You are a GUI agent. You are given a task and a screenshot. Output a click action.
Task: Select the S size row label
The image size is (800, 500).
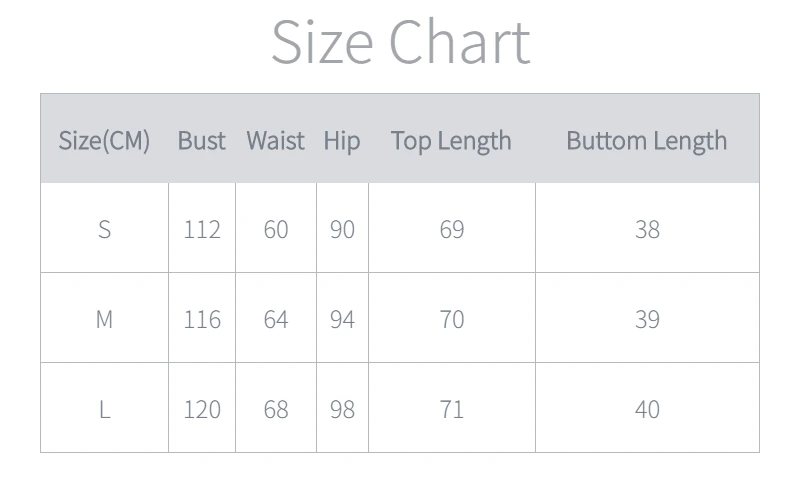[104, 230]
